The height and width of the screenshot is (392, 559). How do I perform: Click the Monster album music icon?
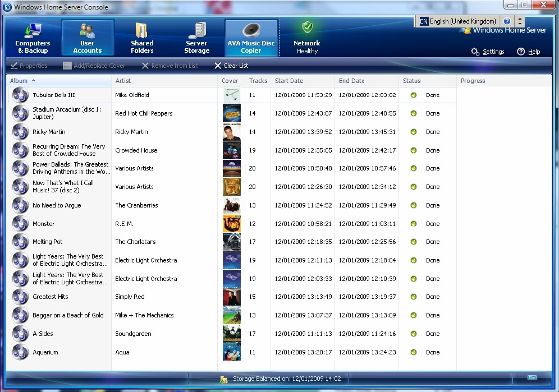coord(20,224)
